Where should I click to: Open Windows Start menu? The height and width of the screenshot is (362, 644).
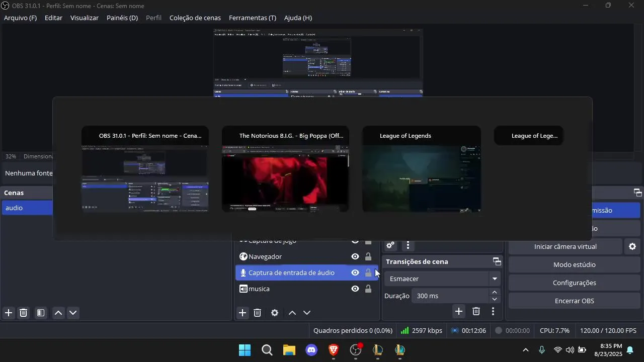pyautogui.click(x=245, y=350)
